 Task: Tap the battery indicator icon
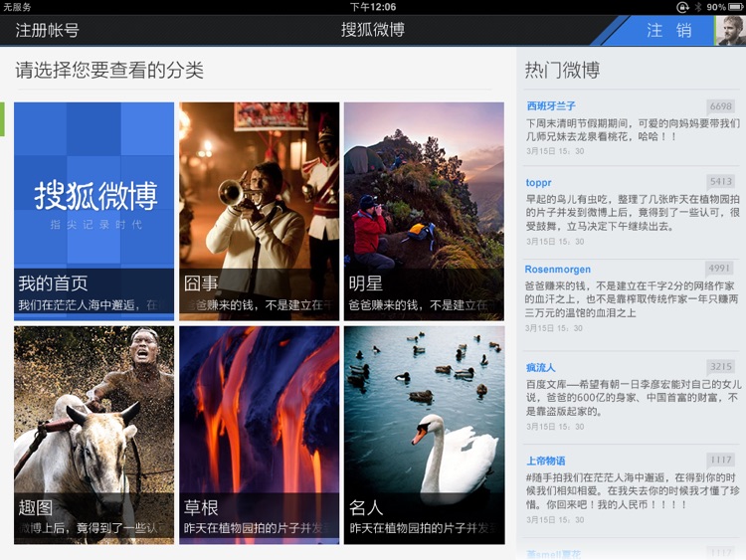click(735, 7)
